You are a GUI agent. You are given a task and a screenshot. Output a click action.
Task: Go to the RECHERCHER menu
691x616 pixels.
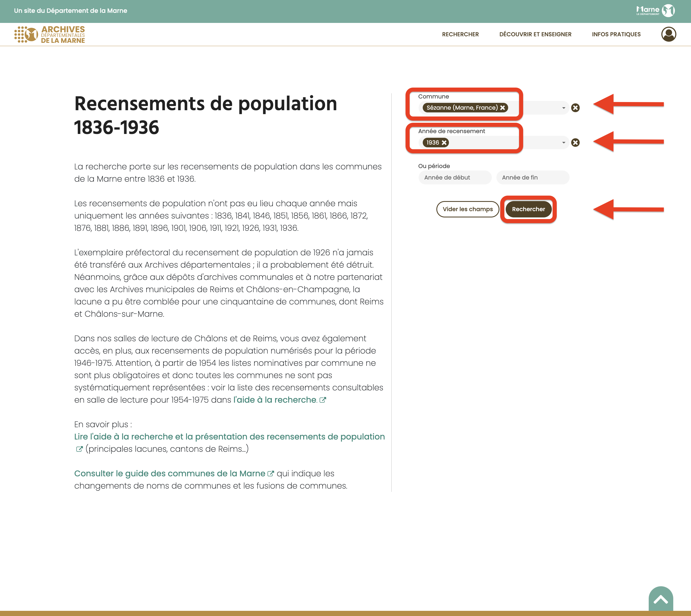pyautogui.click(x=460, y=34)
